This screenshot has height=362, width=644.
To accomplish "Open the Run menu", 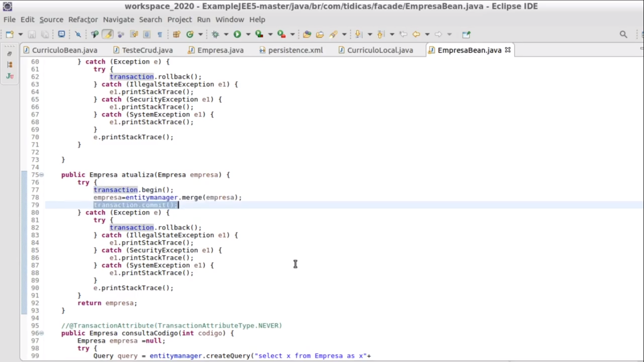I will pyautogui.click(x=204, y=20).
